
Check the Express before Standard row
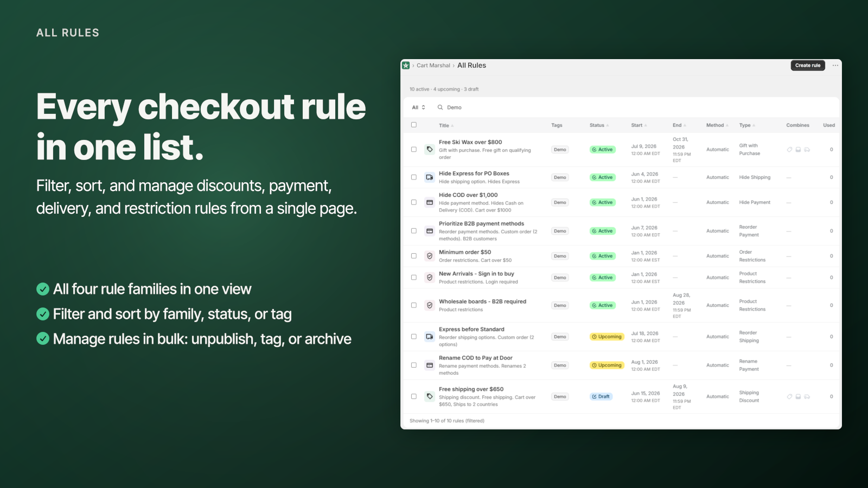point(414,337)
